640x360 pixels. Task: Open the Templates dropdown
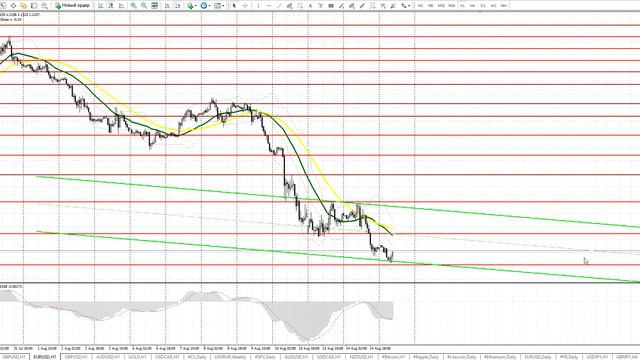tap(219, 6)
